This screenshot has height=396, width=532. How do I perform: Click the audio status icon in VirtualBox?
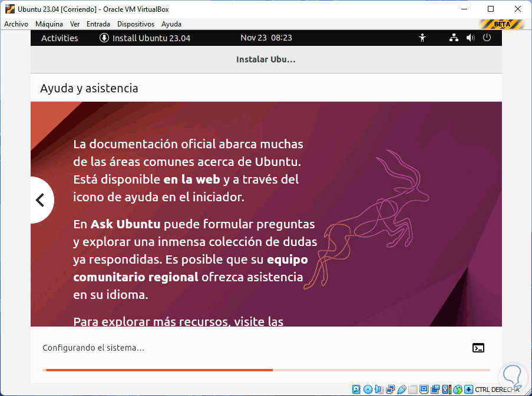coord(379,389)
